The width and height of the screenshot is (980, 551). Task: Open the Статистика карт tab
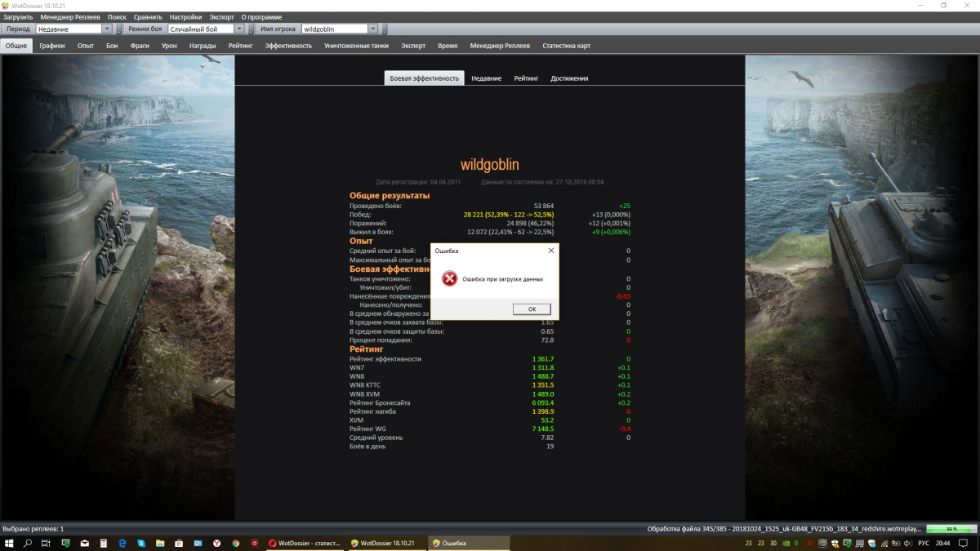click(x=566, y=46)
